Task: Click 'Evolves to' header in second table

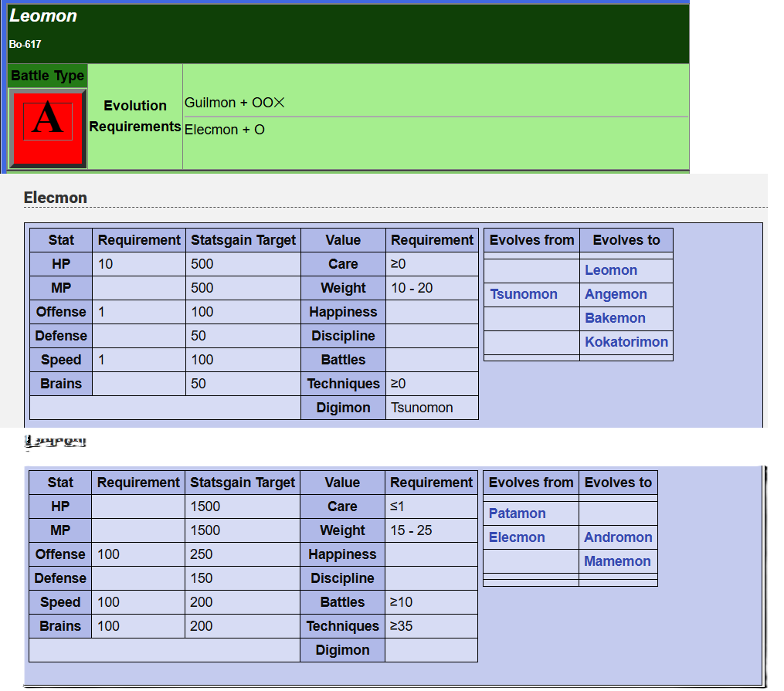Action: click(618, 483)
